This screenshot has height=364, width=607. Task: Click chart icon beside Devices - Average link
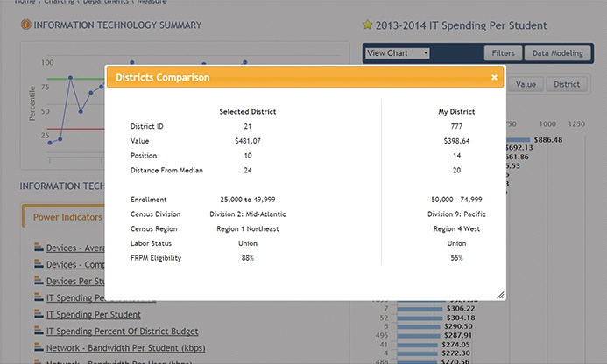click(x=39, y=247)
